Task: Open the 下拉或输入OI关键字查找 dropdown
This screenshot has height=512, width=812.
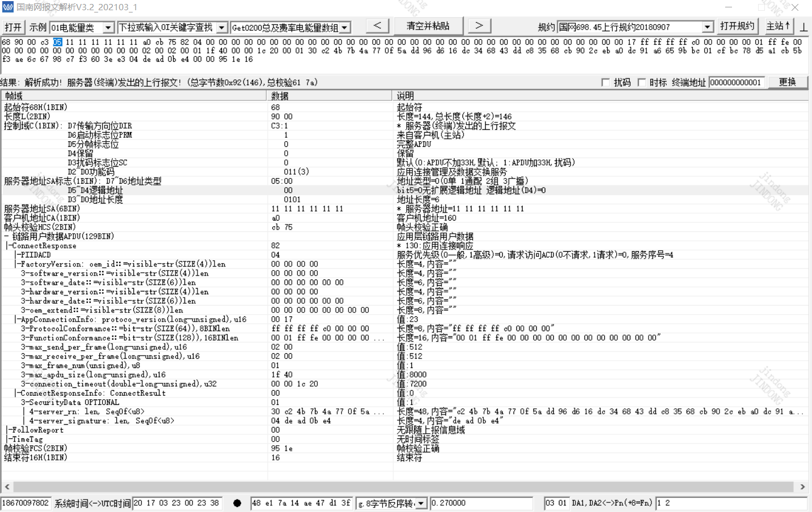Action: coord(222,27)
